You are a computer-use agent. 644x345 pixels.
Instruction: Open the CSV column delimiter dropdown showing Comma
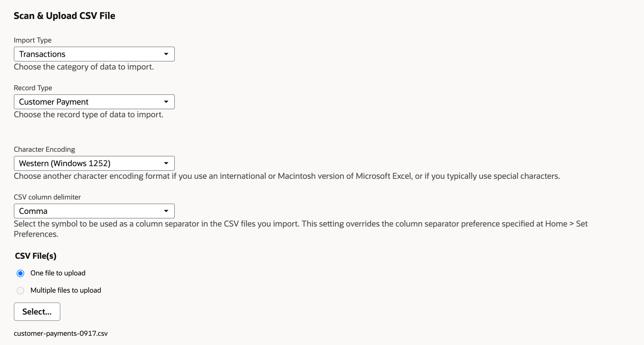pos(94,211)
